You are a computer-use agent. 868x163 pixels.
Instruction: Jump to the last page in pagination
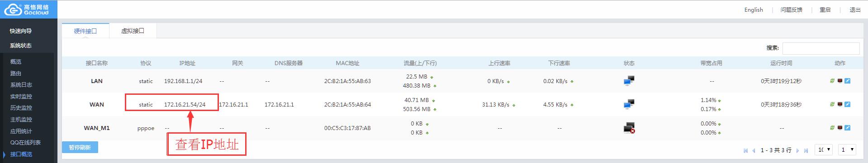806,150
